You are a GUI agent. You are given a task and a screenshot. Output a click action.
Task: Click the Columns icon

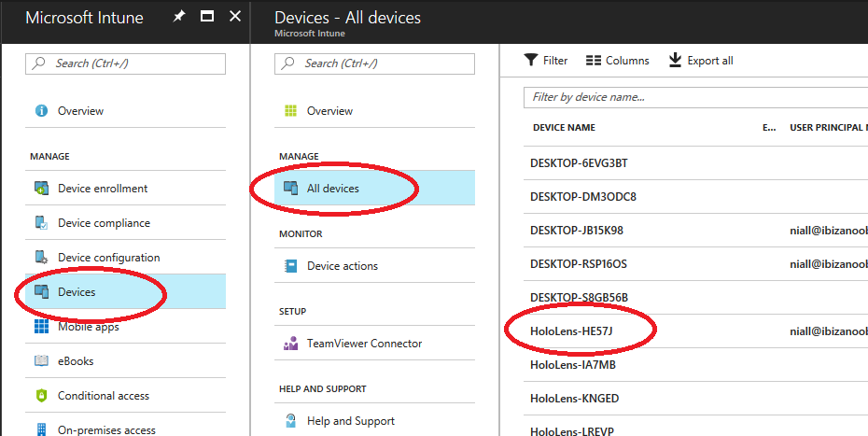tap(594, 60)
